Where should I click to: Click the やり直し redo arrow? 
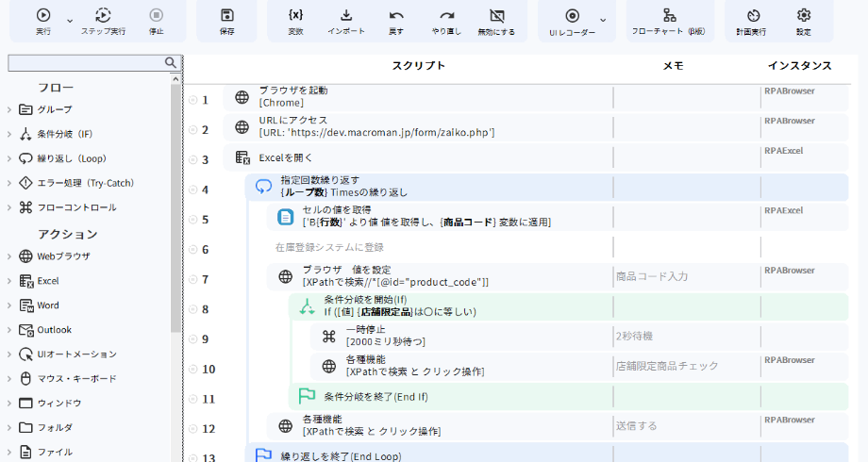click(446, 15)
